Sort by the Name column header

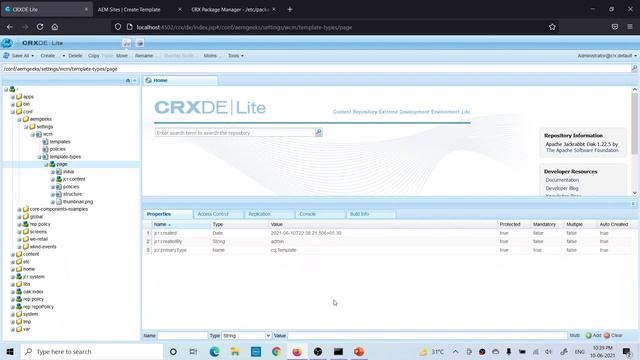(181, 224)
